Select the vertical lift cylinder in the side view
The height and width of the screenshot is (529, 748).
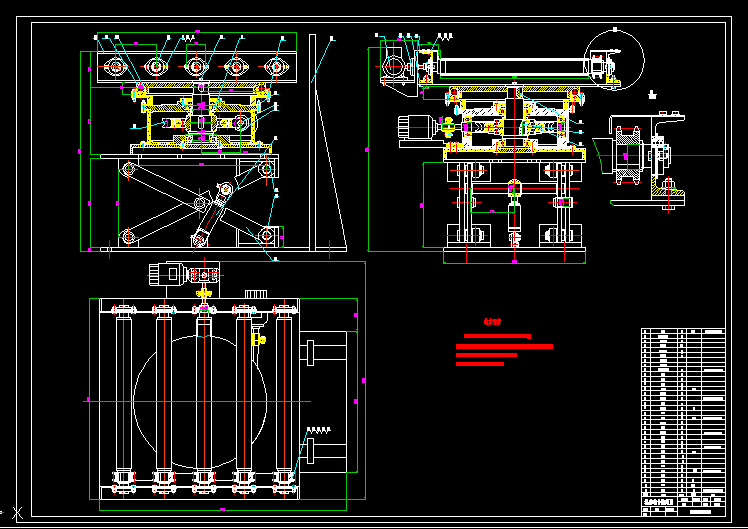pyautogui.click(x=514, y=212)
